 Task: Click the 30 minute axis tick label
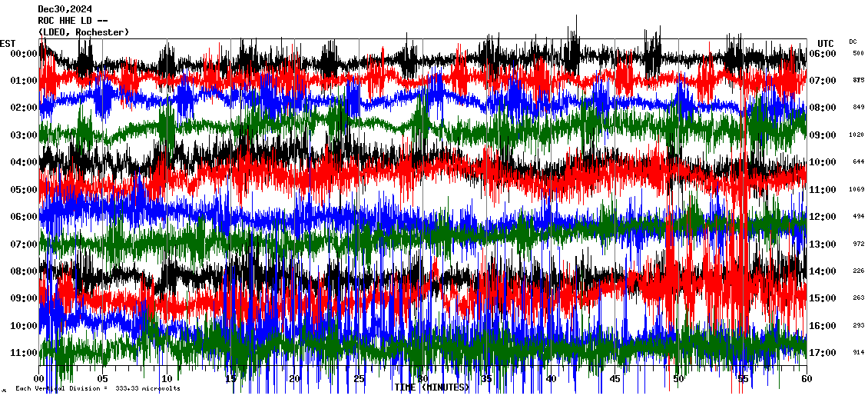pyautogui.click(x=422, y=379)
